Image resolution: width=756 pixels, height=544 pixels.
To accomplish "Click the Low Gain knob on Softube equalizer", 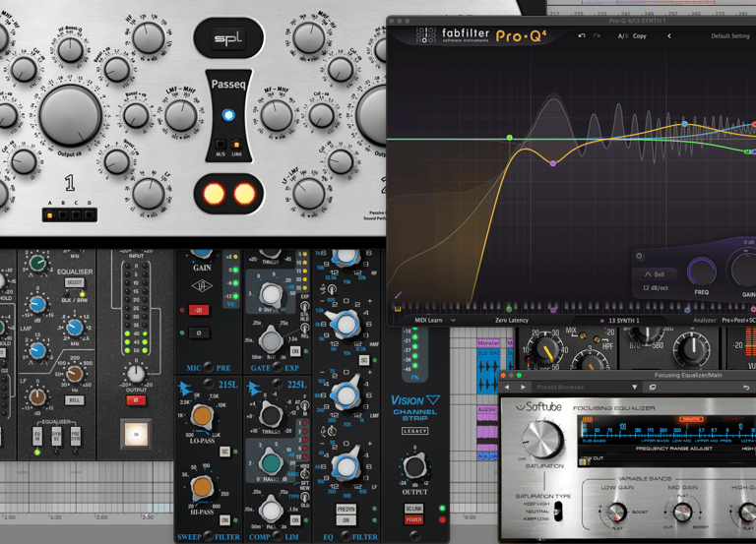I will coord(616,513).
